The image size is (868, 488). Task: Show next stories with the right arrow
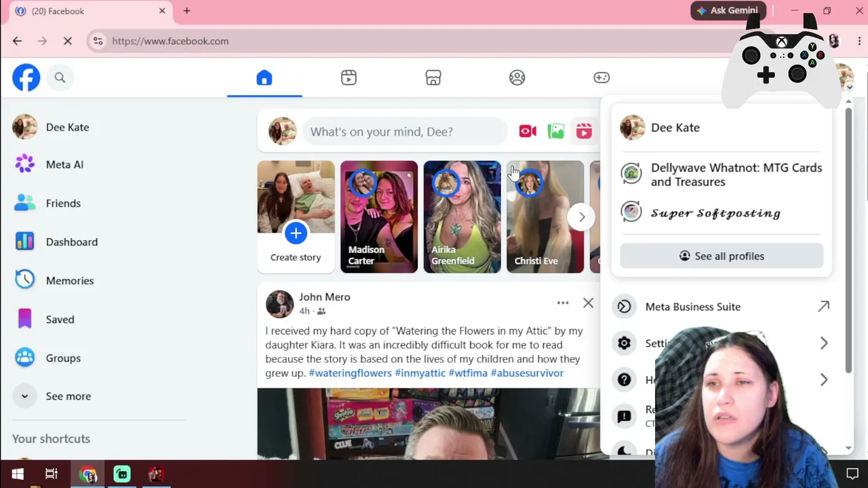tap(581, 217)
